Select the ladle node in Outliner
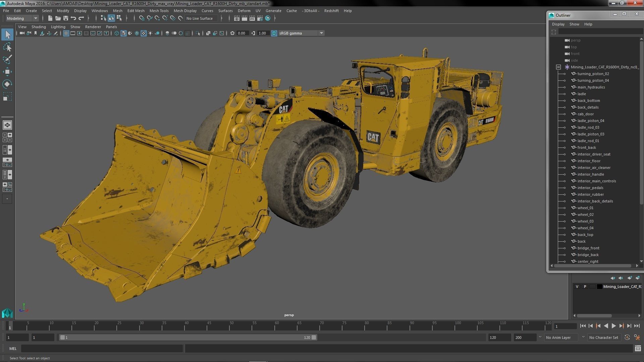The image size is (644, 362). [x=582, y=94]
